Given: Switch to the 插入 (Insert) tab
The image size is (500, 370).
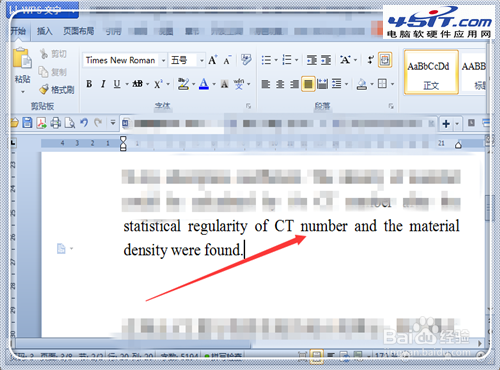Looking at the screenshot, I should pyautogui.click(x=45, y=31).
